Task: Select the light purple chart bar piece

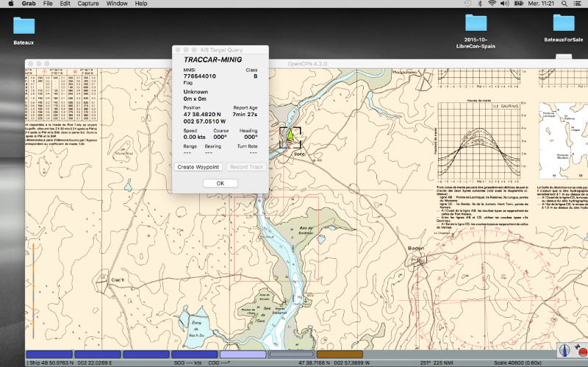Action: point(243,354)
